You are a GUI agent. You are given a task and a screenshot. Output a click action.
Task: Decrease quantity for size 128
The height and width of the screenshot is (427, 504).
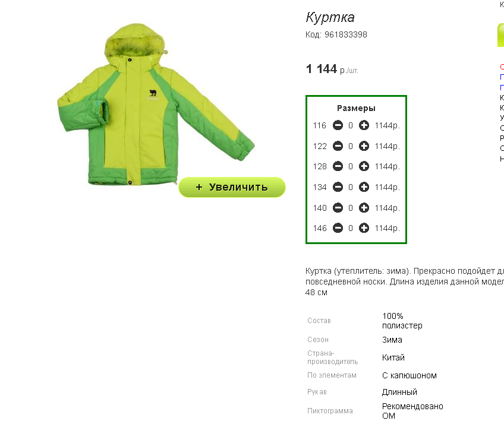click(338, 166)
